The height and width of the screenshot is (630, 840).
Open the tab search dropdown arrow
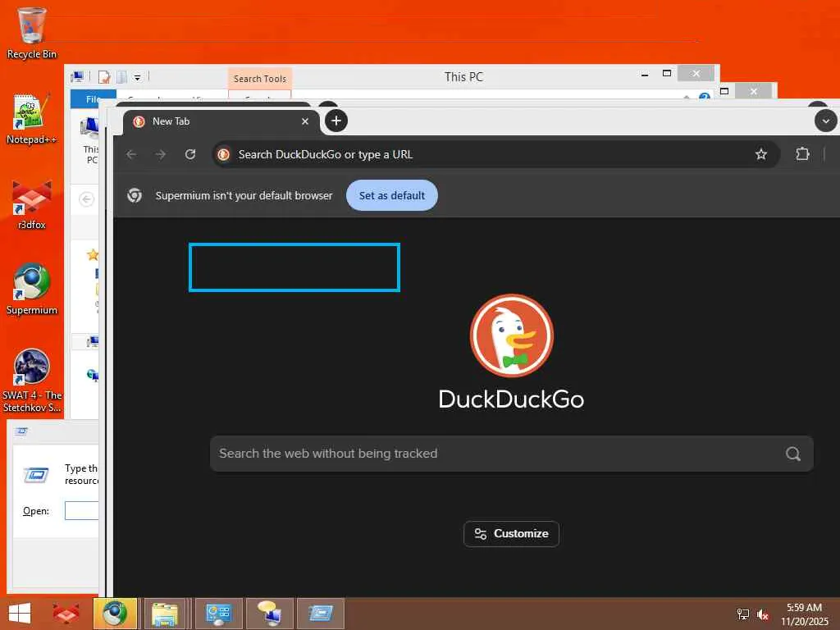[825, 121]
